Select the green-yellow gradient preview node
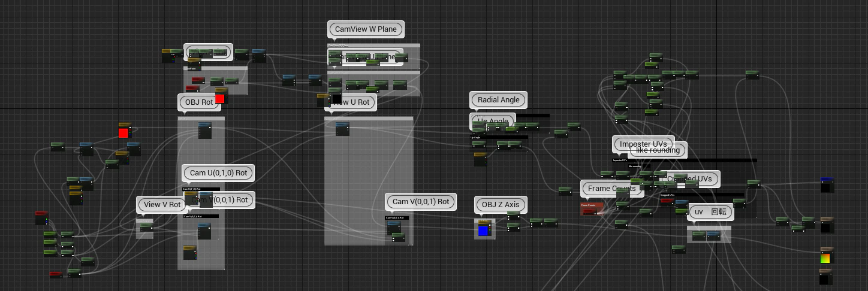Screen dimensions: 868x291 827,256
